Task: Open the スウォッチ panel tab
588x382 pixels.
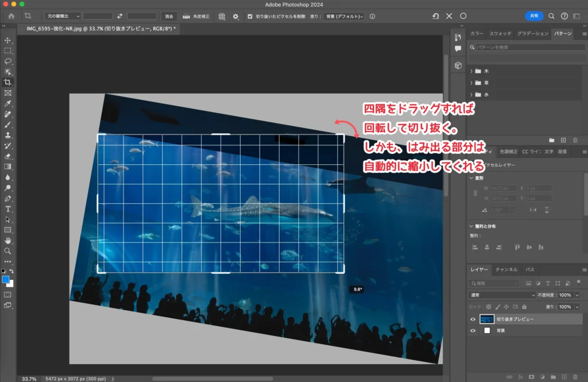Action: point(500,34)
